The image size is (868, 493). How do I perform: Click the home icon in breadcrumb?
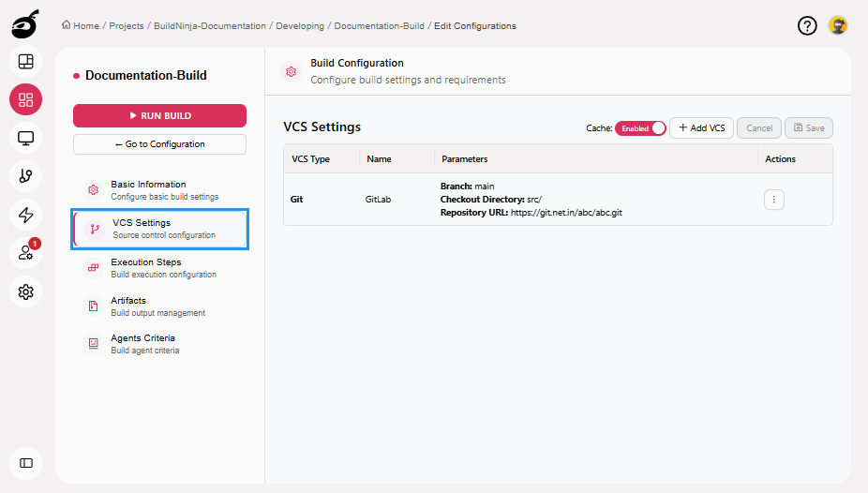click(x=66, y=25)
